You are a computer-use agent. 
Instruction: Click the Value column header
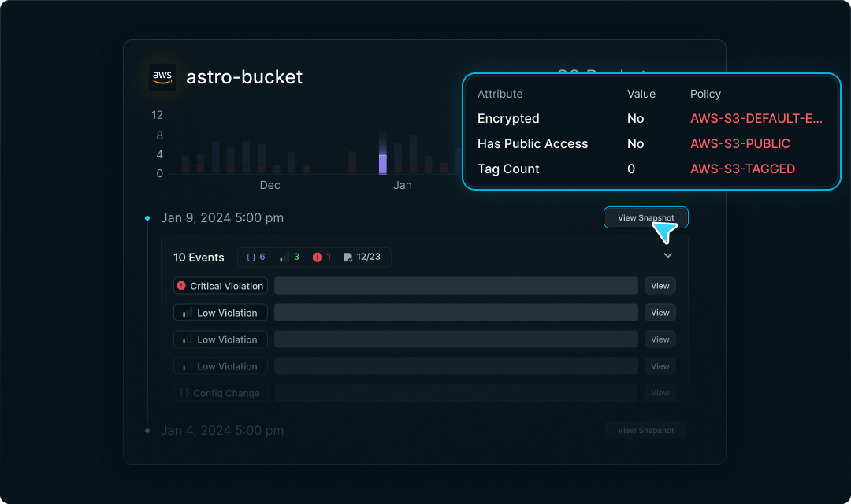pos(641,94)
